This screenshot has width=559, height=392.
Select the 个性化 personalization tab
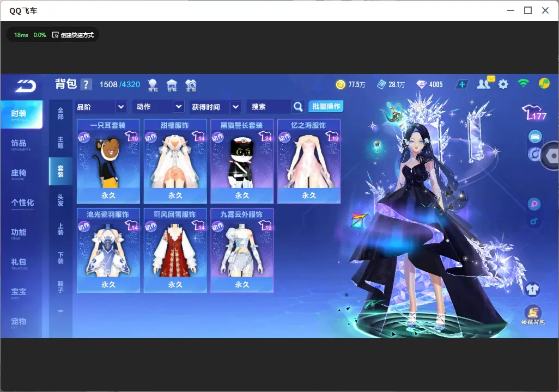tap(21, 204)
